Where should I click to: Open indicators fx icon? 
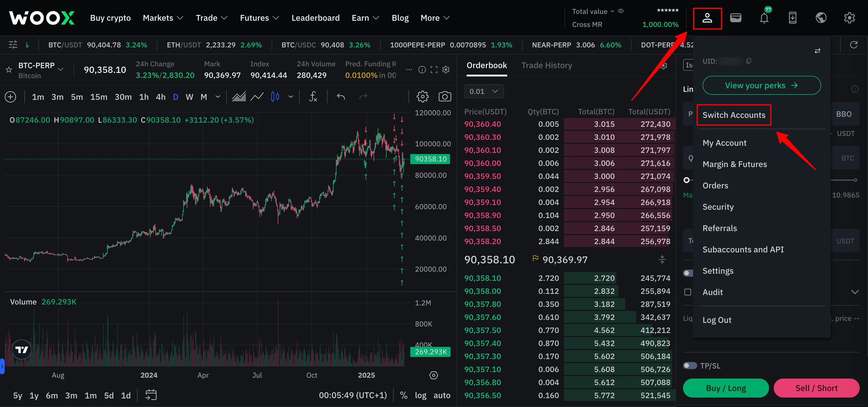[313, 97]
